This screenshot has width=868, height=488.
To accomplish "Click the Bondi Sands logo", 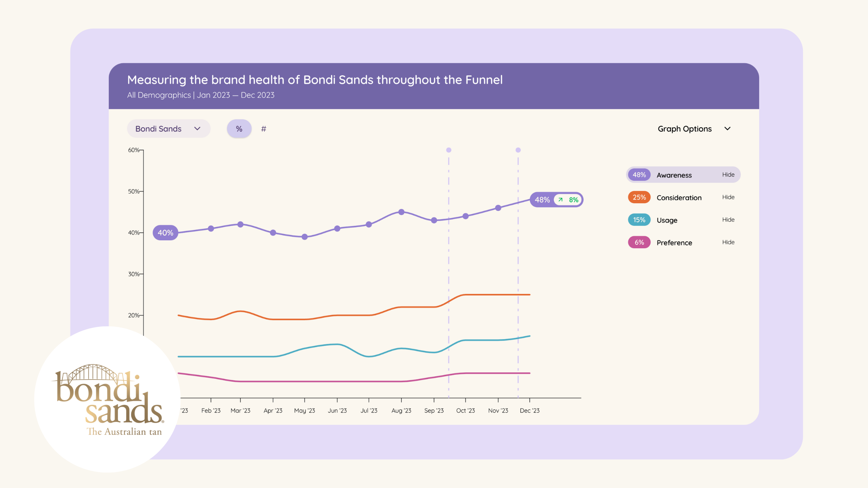I will click(x=108, y=399).
